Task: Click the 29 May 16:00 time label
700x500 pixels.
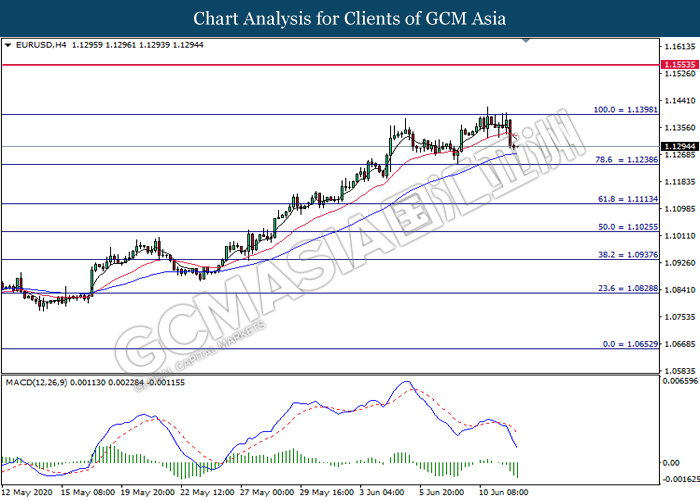Action: click(x=327, y=492)
